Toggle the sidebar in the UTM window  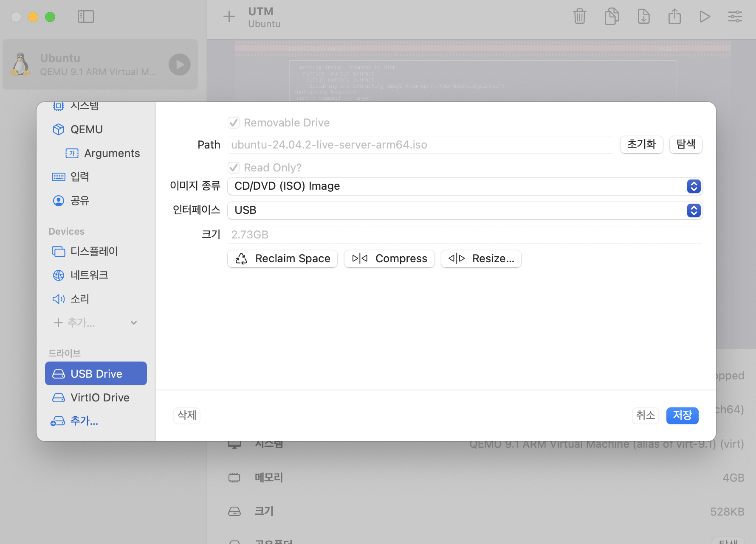coord(86,17)
